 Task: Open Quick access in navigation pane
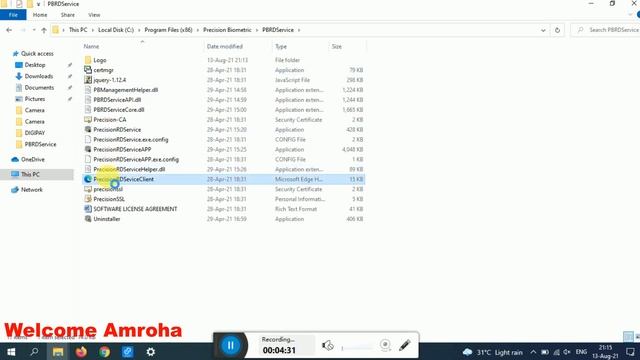point(37,53)
